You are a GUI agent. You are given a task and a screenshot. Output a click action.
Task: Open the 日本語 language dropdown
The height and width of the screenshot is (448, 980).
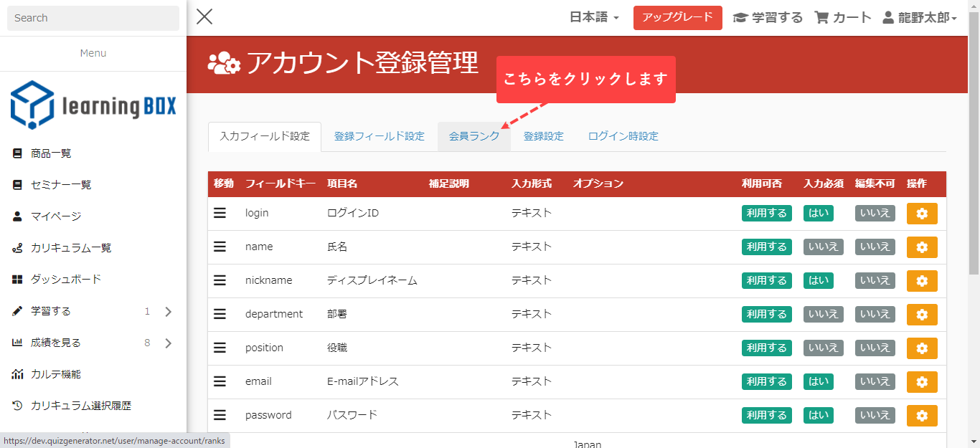(593, 18)
